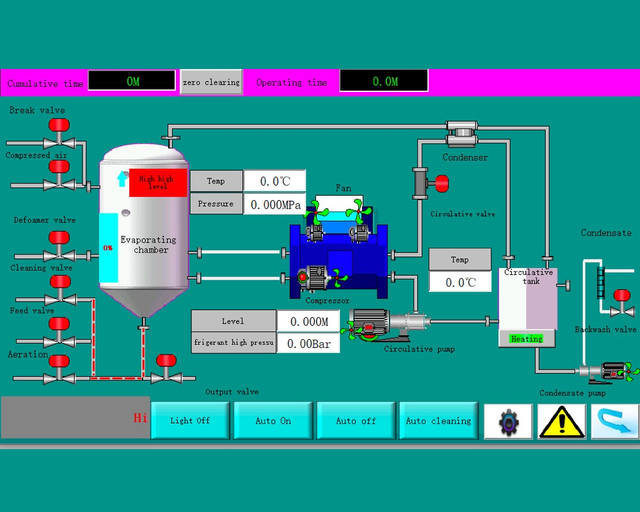
Task: Click the Fan label text
Action: pos(343,188)
